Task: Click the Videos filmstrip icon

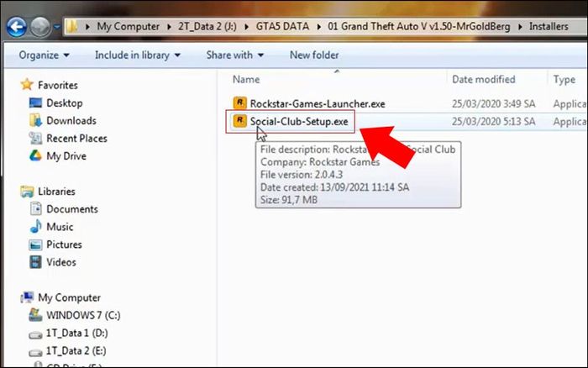Action: coord(35,262)
